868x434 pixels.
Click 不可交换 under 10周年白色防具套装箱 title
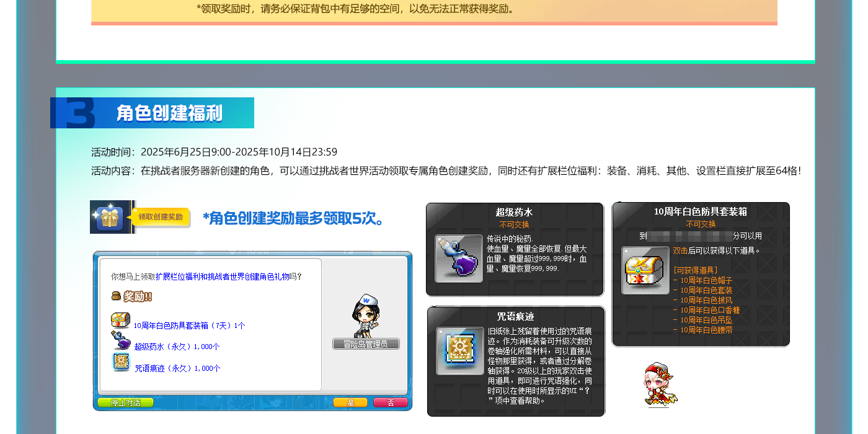(701, 224)
